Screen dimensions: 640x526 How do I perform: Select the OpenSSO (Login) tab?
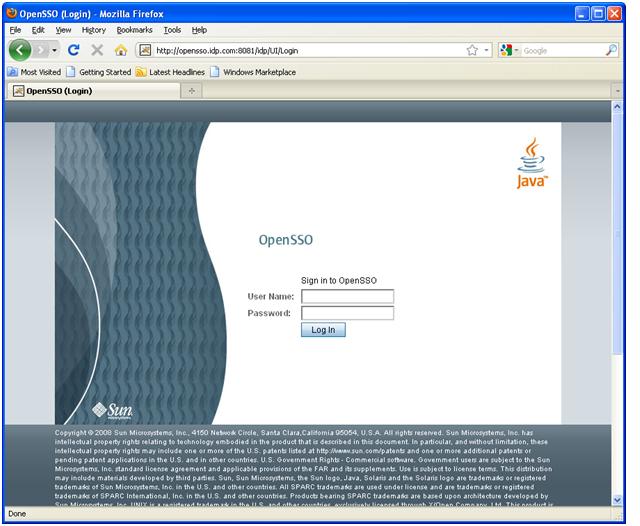pyautogui.click(x=93, y=91)
